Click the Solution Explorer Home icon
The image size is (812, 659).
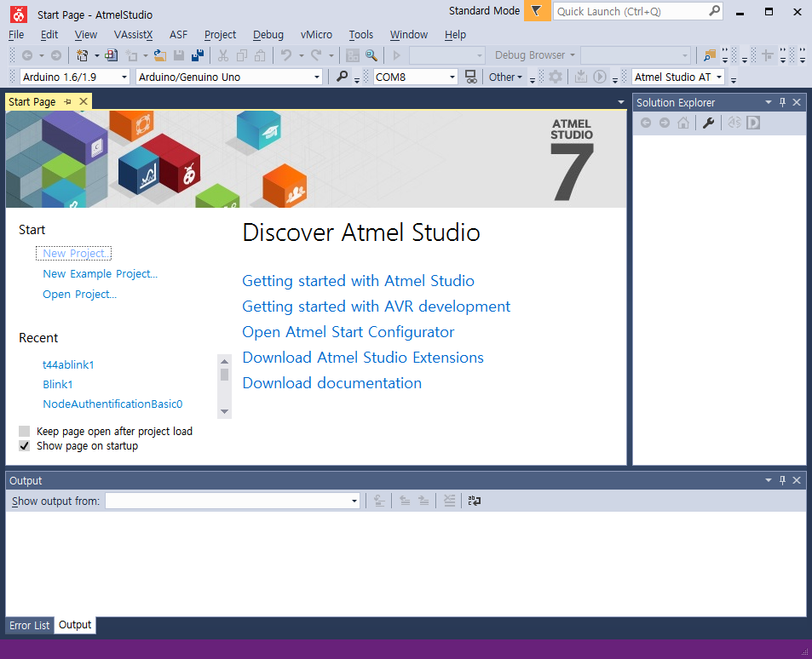[683, 123]
